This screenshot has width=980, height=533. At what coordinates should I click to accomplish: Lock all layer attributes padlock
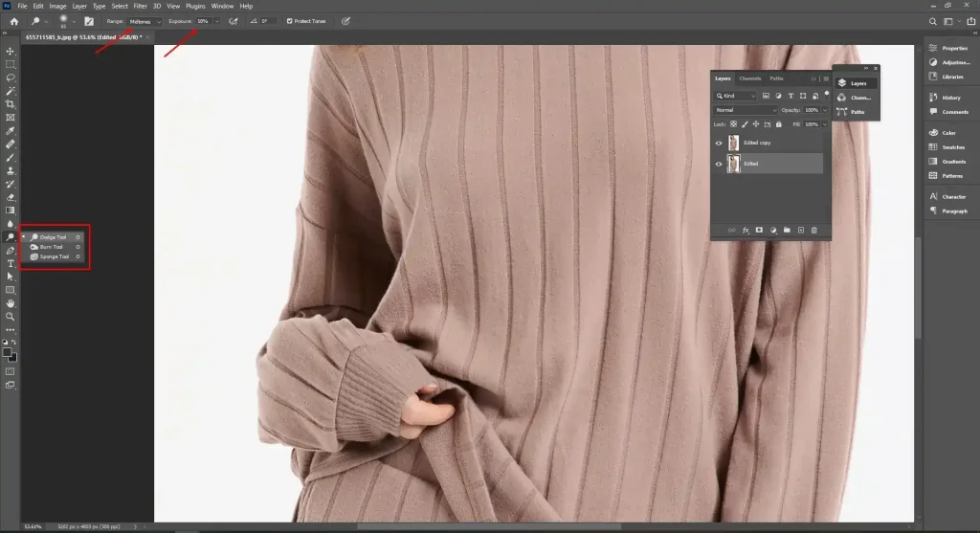click(779, 124)
